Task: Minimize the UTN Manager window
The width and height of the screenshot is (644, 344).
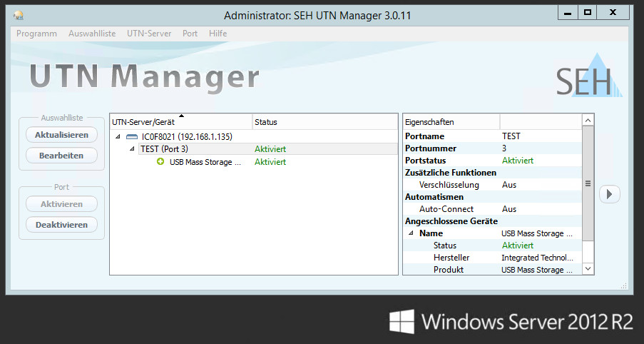Action: pos(568,13)
